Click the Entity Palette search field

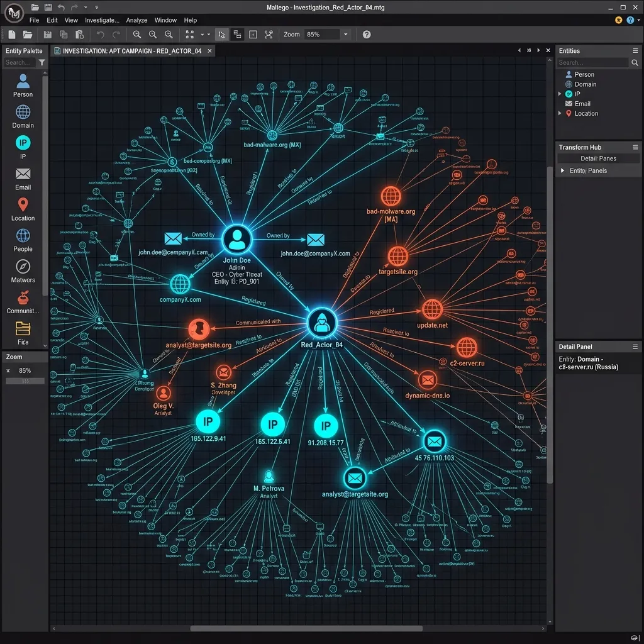coord(19,62)
